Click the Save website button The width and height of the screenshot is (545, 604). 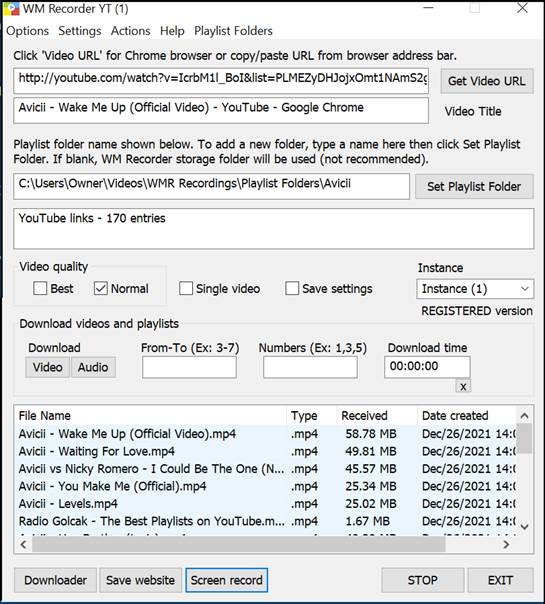coord(141,580)
